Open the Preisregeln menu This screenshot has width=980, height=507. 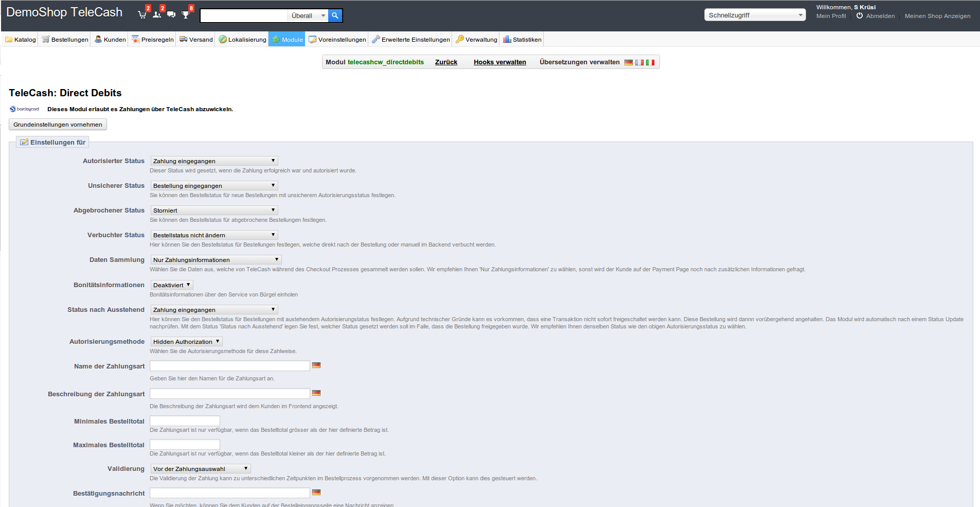[x=153, y=40]
